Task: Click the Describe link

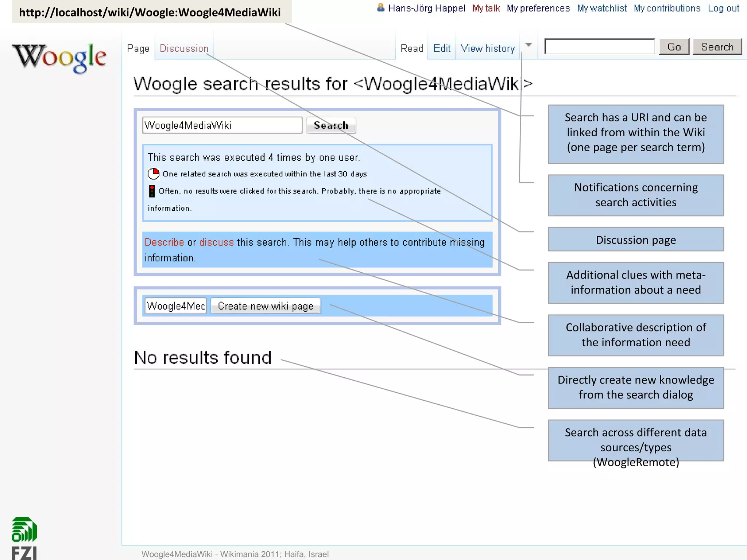Action: click(164, 242)
